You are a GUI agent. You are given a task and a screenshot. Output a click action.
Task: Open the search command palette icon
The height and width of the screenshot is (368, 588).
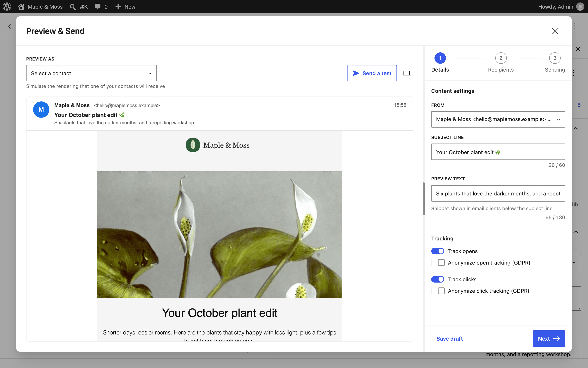click(x=73, y=7)
